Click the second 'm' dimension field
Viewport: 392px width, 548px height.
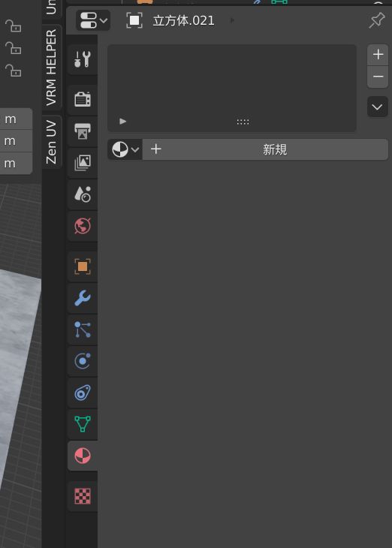[16, 141]
